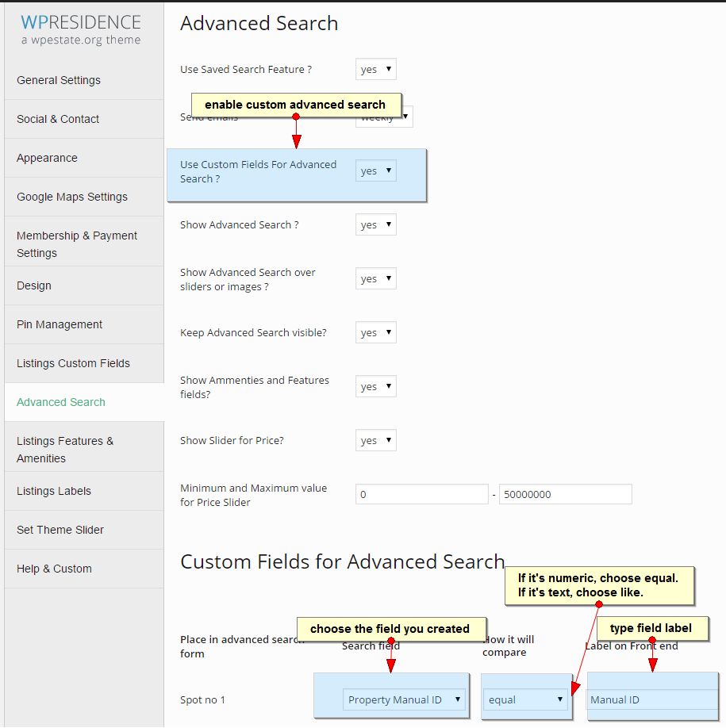Open the 'Pin Management' settings page
726x728 pixels.
click(x=59, y=324)
